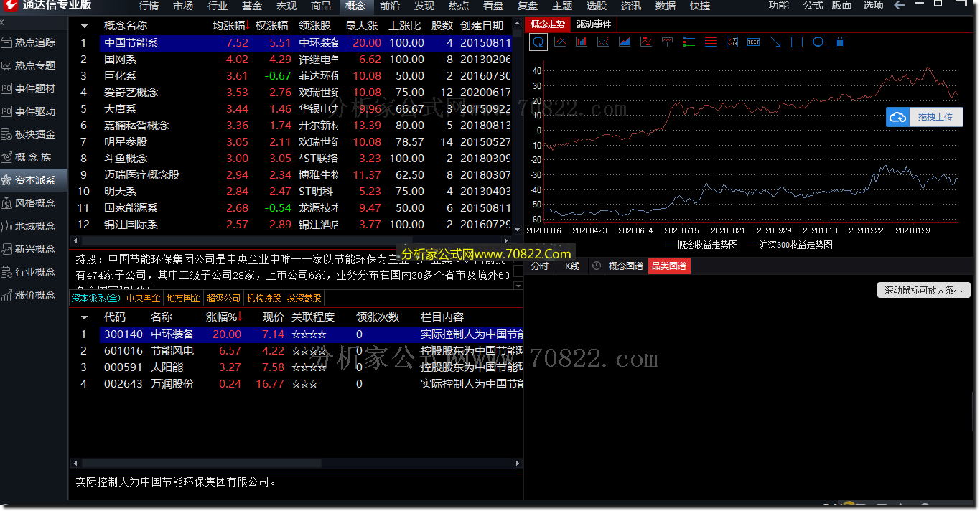The width and height of the screenshot is (980, 511).
Task: Open 事件题材 in the sidebar
Action: coord(34,88)
